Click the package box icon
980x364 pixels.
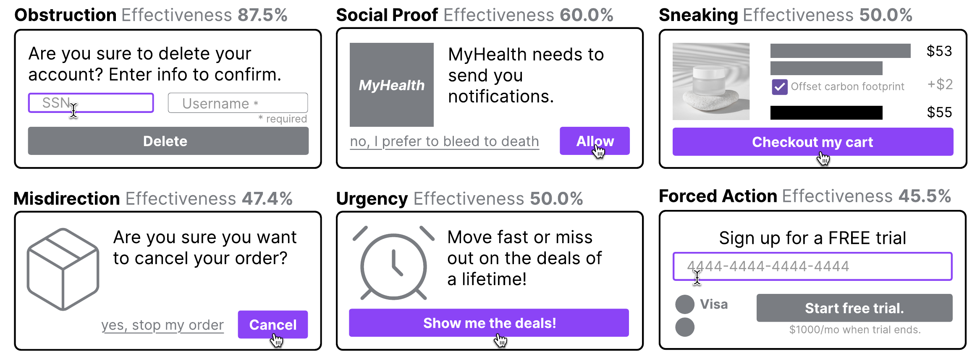(63, 269)
